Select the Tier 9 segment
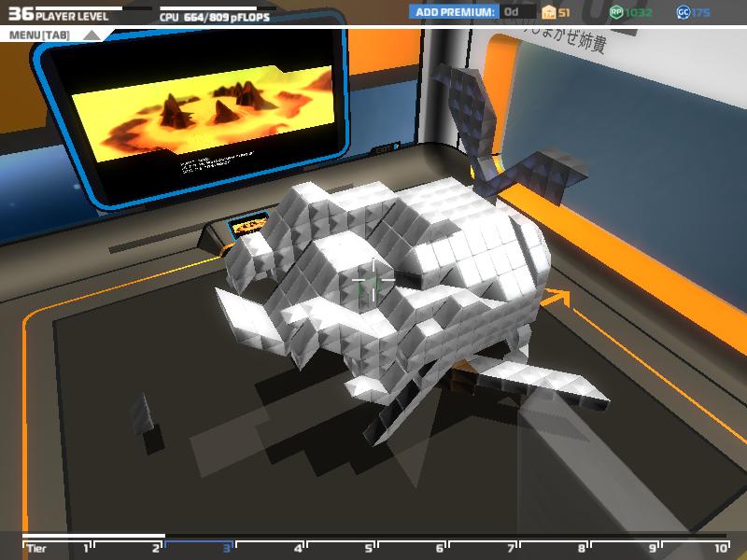 (625, 548)
